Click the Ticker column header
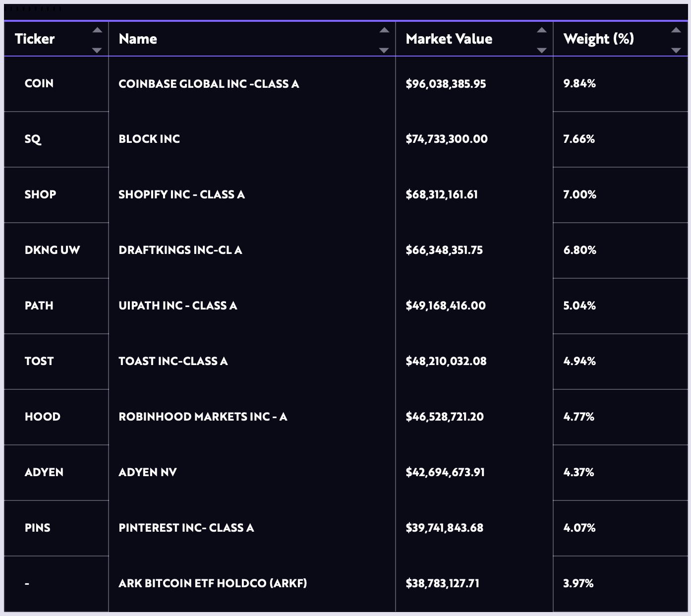Screen dimensions: 691x616 click(57, 39)
